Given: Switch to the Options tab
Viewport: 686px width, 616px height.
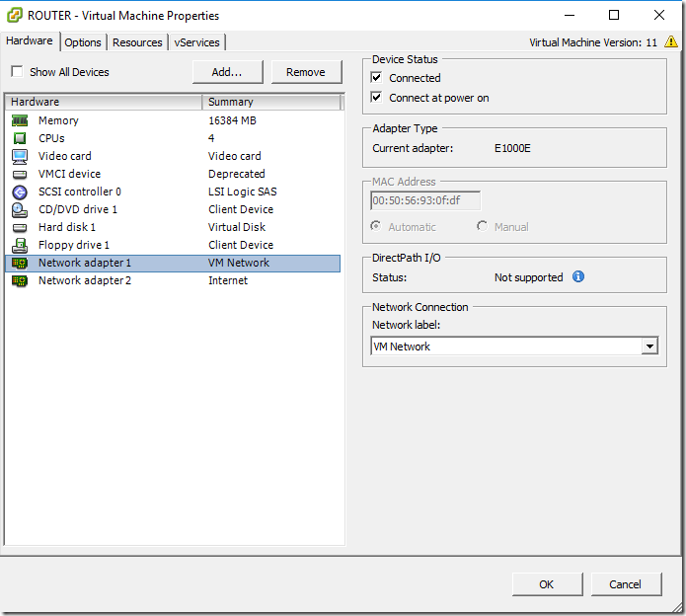Looking at the screenshot, I should tap(83, 42).
